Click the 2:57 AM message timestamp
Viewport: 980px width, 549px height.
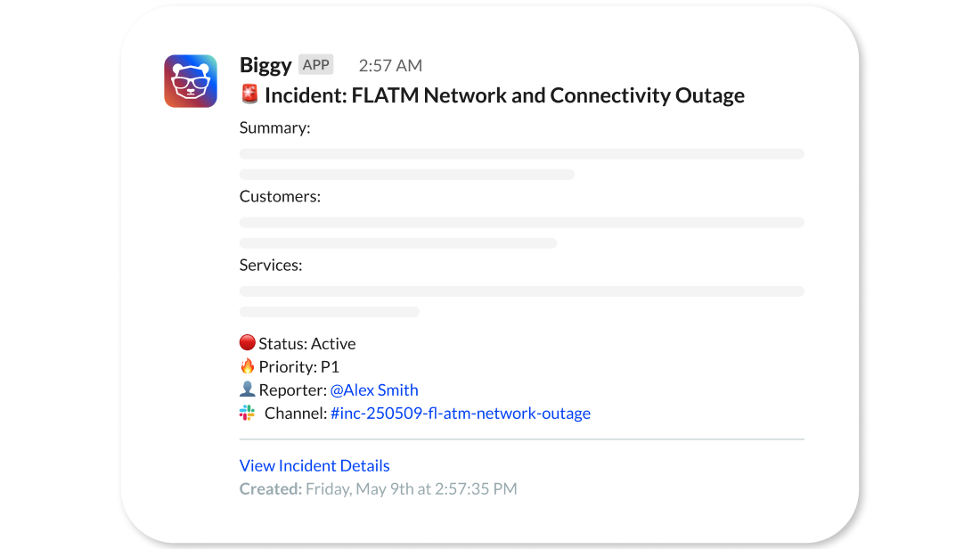(390, 64)
